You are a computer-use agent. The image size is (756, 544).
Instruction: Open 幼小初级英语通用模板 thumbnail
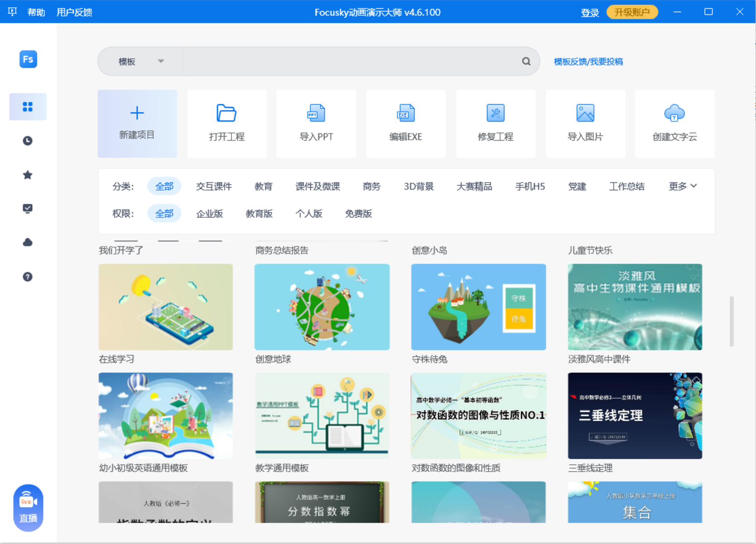point(166,416)
